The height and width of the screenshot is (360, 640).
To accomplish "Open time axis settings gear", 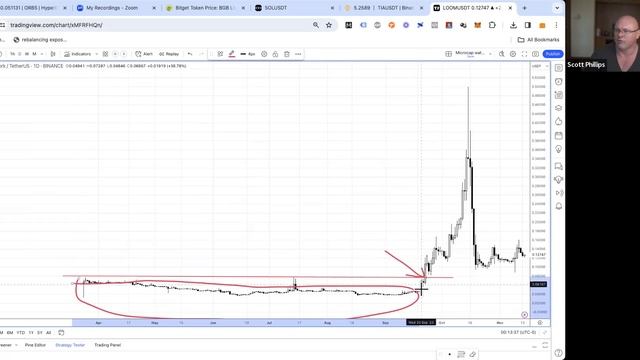I will 540,322.
